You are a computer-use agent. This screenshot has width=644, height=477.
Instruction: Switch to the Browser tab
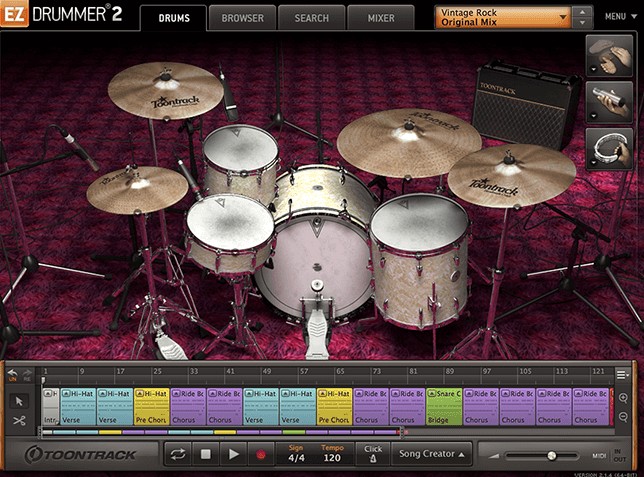[x=242, y=18]
